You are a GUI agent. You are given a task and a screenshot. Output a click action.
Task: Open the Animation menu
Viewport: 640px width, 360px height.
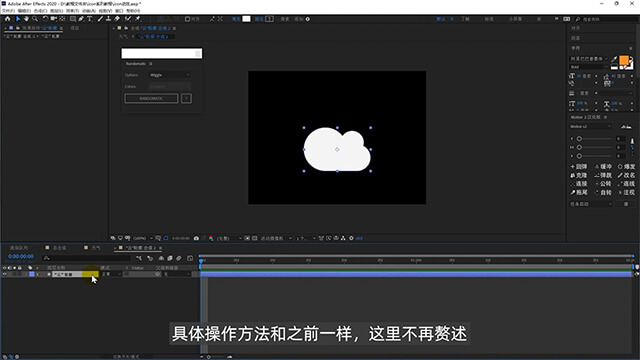[x=89, y=11]
